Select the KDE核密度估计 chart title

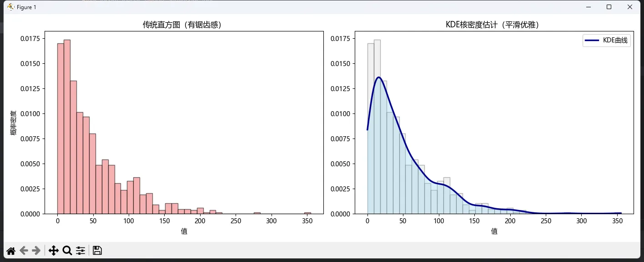point(494,25)
